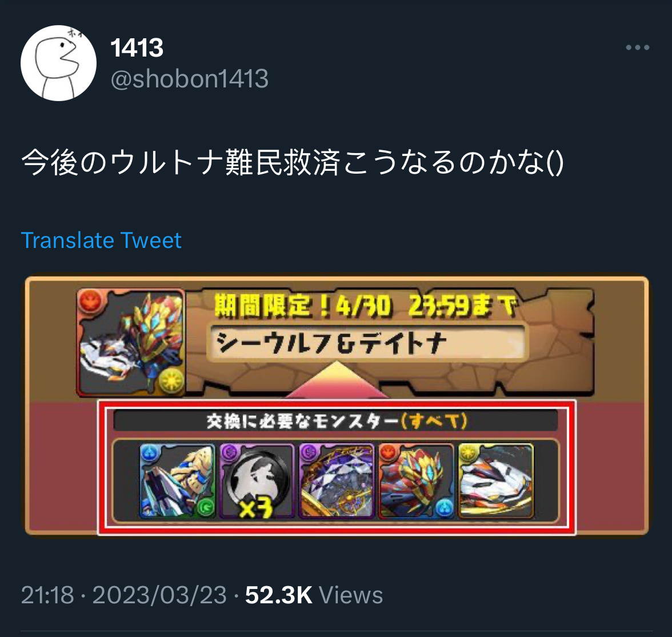Open the embedded game screenshot image

point(337,405)
